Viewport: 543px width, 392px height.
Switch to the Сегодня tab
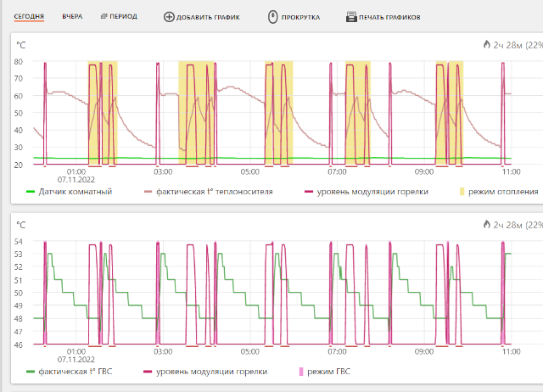tap(29, 17)
